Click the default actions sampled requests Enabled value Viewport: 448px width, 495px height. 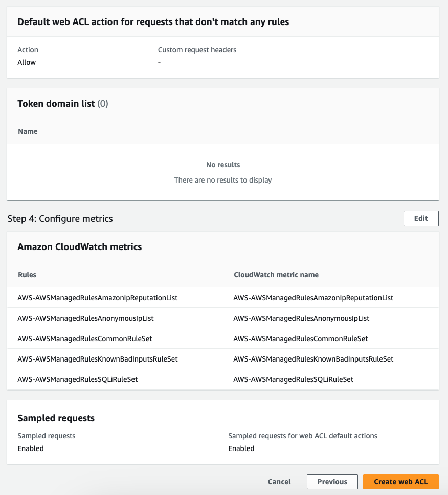241,448
